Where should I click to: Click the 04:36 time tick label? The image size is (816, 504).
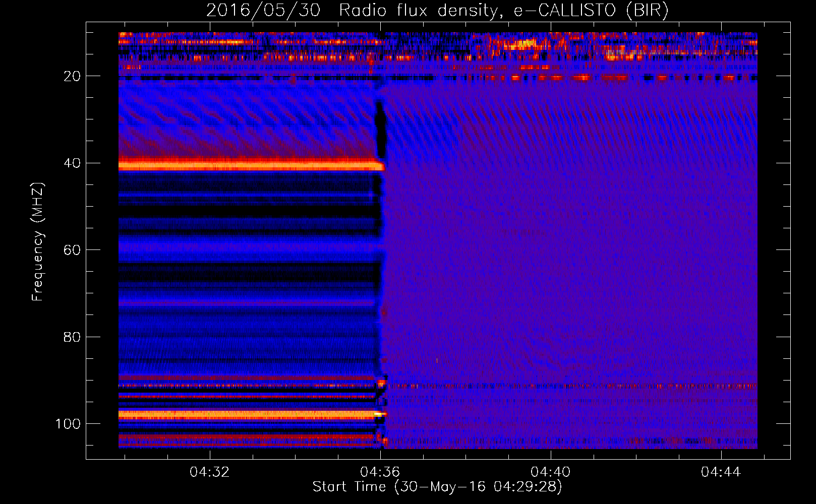380,472
